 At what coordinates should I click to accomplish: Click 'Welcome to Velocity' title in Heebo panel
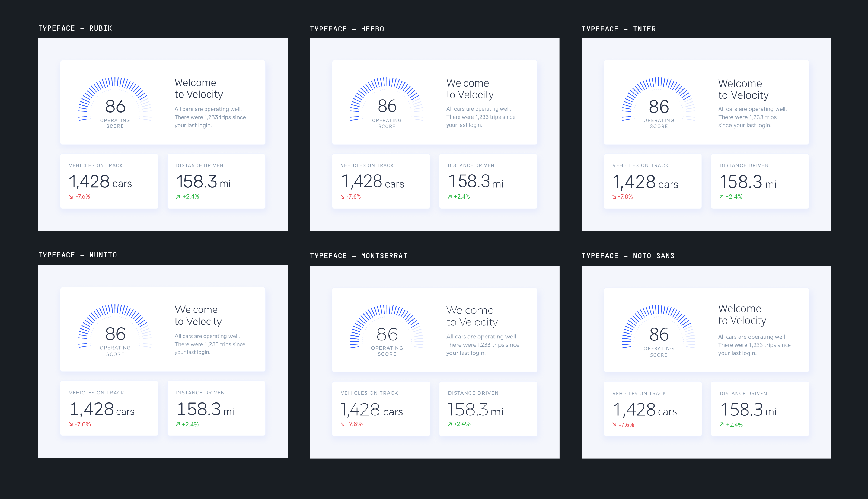pyautogui.click(x=470, y=89)
